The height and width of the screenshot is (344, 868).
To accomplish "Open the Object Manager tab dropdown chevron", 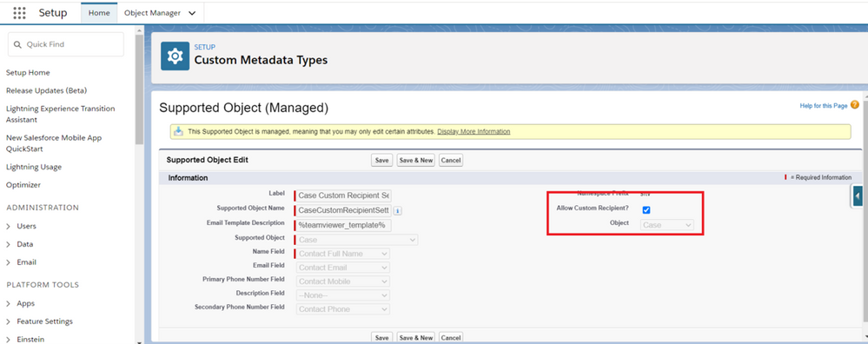I will coord(191,13).
